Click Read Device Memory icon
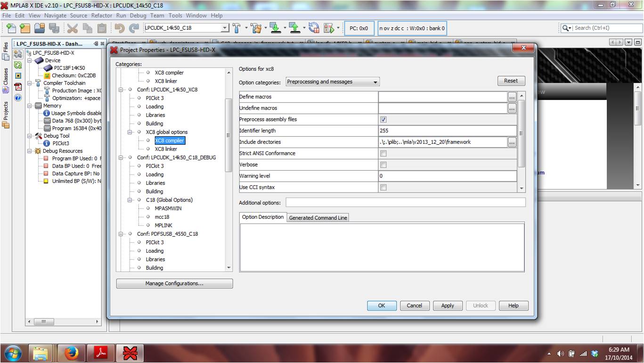 (295, 28)
